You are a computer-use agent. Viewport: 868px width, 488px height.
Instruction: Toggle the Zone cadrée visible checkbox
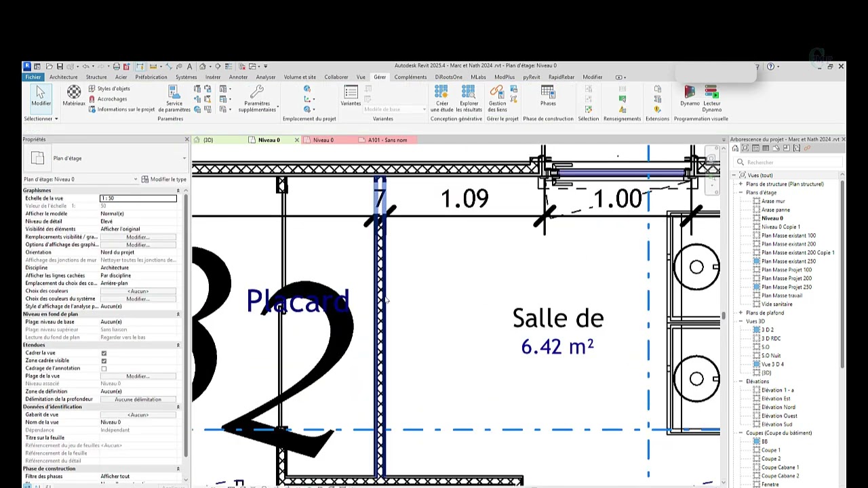[104, 361]
